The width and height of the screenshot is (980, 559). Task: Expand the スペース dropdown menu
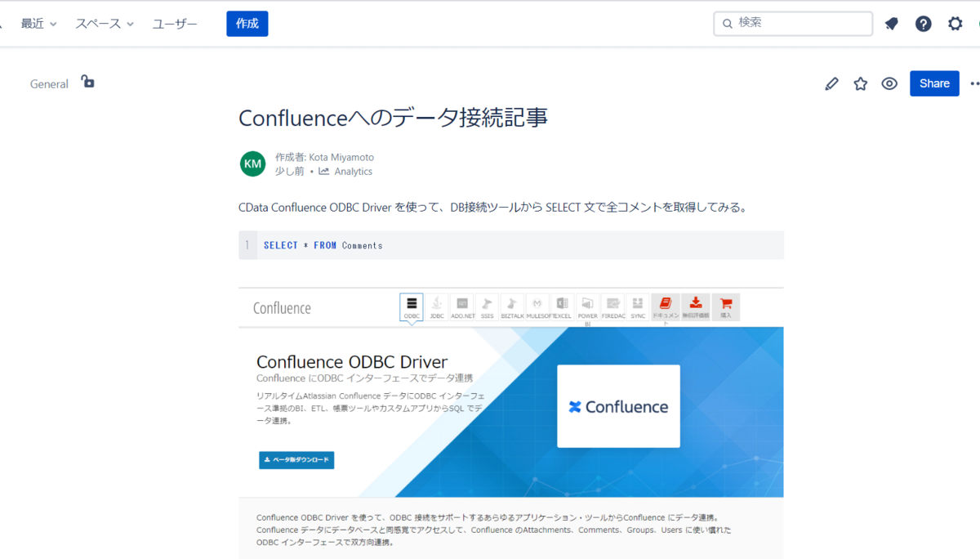click(105, 24)
